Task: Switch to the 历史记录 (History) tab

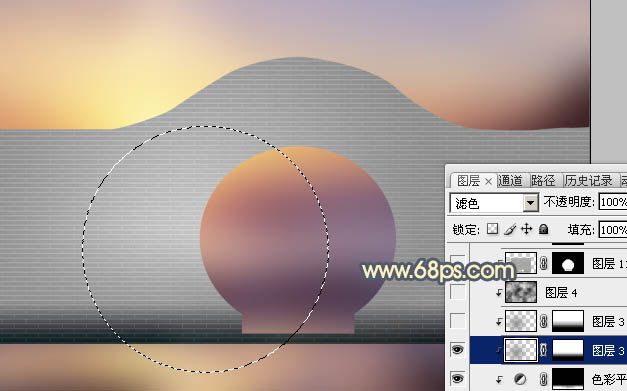Action: point(588,181)
